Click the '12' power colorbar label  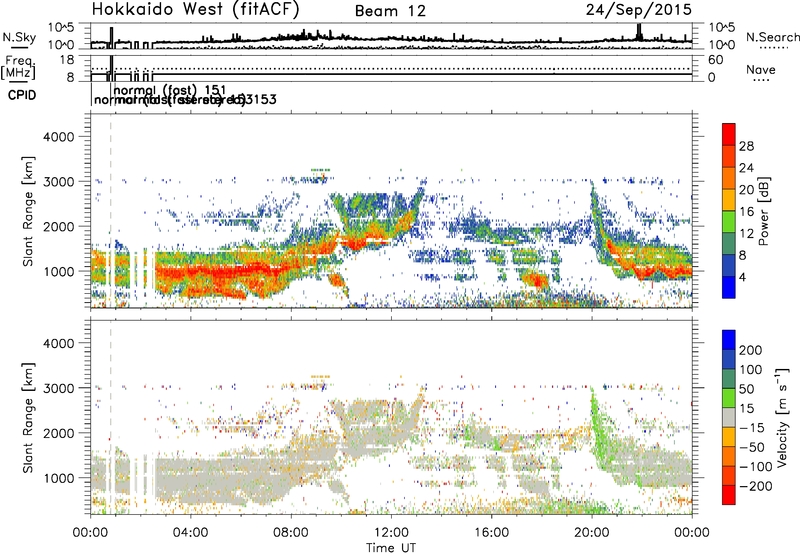point(746,234)
